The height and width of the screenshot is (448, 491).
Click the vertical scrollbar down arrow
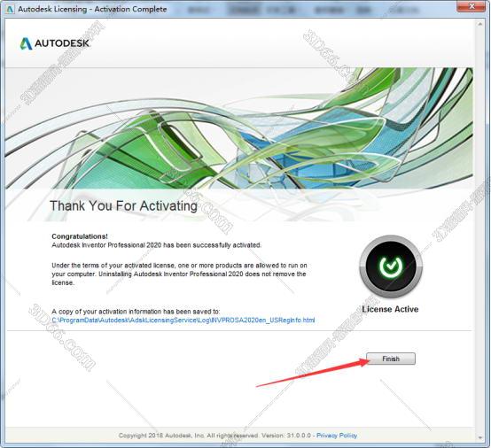point(480,437)
